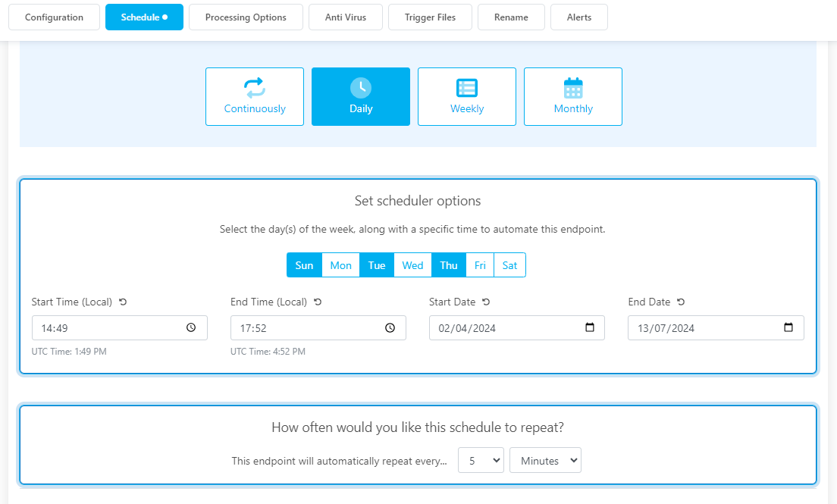The width and height of the screenshot is (837, 504).
Task: Click the reset icon next to Start Time
Action: pyautogui.click(x=123, y=302)
